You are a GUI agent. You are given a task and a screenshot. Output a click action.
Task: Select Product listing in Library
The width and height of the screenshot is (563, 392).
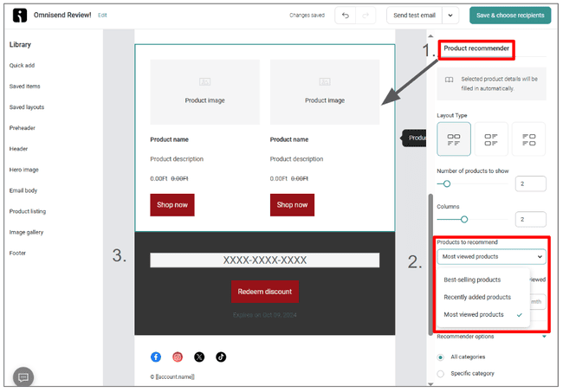point(28,211)
